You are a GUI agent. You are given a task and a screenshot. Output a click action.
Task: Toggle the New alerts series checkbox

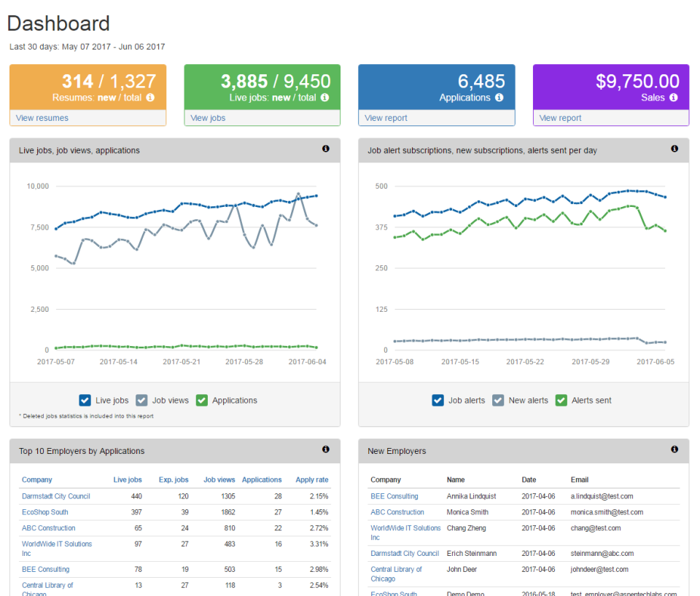498,400
